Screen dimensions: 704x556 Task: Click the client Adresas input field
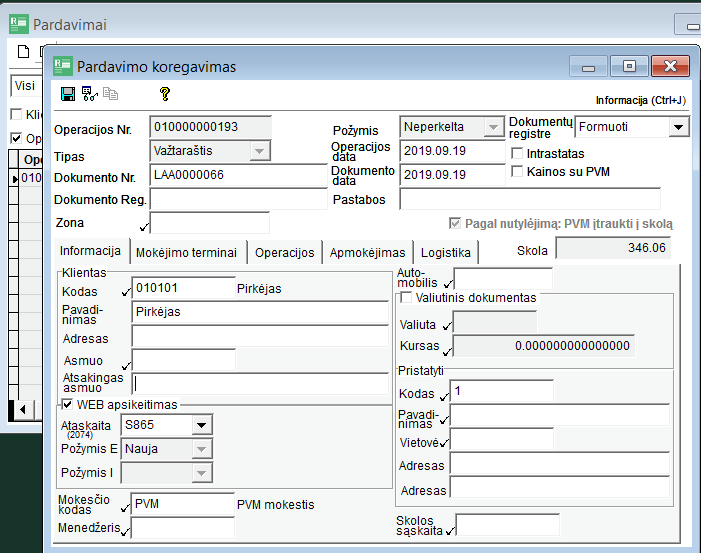coord(260,336)
